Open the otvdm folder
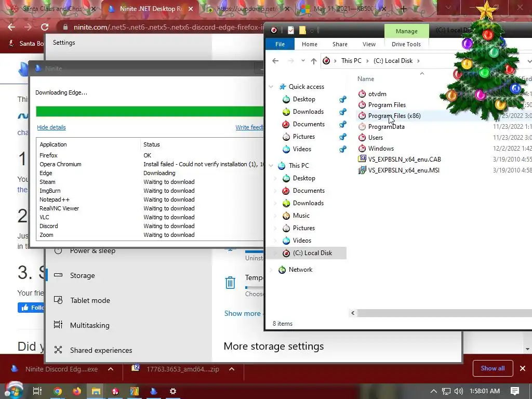The height and width of the screenshot is (399, 532). pyautogui.click(x=377, y=94)
